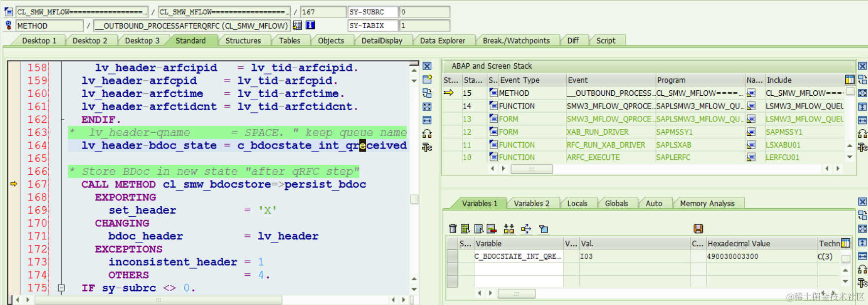Collapse the IF block at line 175
Screen dimensions: 868x305
[62, 288]
